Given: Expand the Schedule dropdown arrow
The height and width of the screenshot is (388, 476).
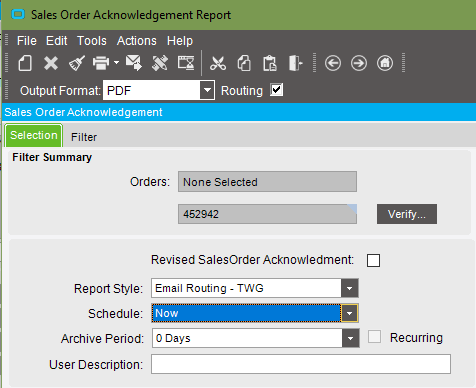Looking at the screenshot, I should (349, 313).
